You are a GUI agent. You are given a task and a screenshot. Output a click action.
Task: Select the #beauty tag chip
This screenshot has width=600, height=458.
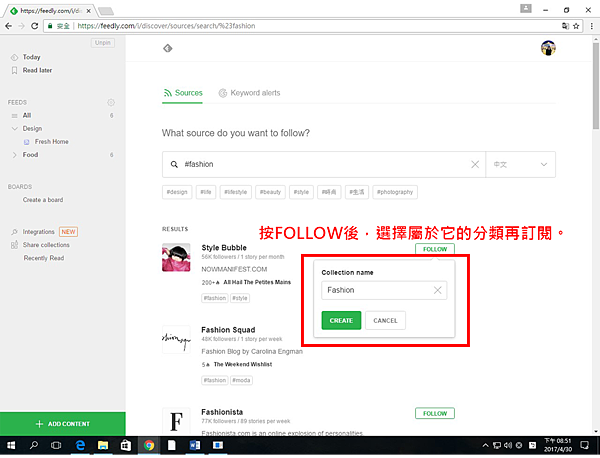270,192
